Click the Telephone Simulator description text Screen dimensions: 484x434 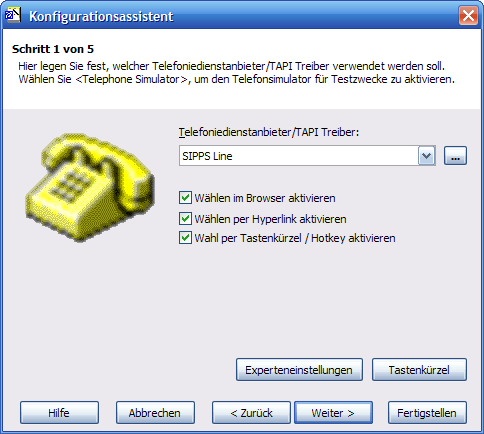point(237,79)
